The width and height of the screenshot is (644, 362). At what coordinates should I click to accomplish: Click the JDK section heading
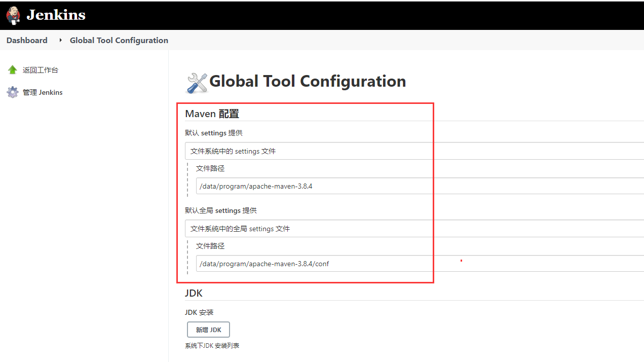[x=194, y=293]
